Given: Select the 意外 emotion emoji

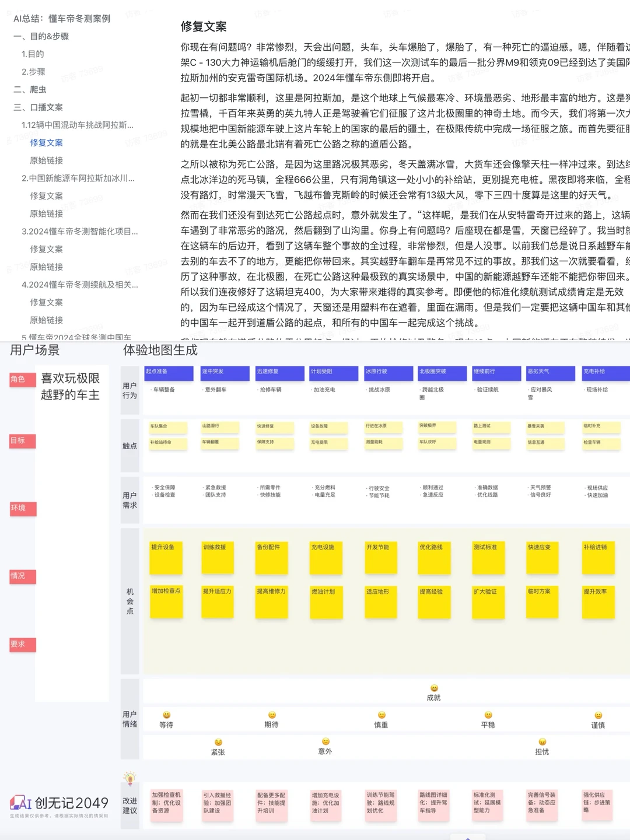Looking at the screenshot, I should [x=325, y=742].
